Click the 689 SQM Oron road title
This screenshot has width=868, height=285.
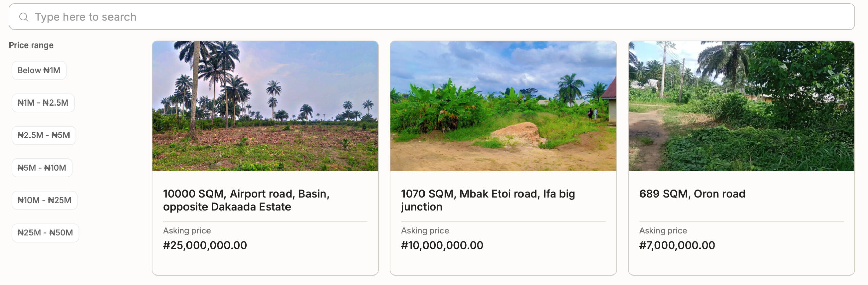pyautogui.click(x=692, y=194)
